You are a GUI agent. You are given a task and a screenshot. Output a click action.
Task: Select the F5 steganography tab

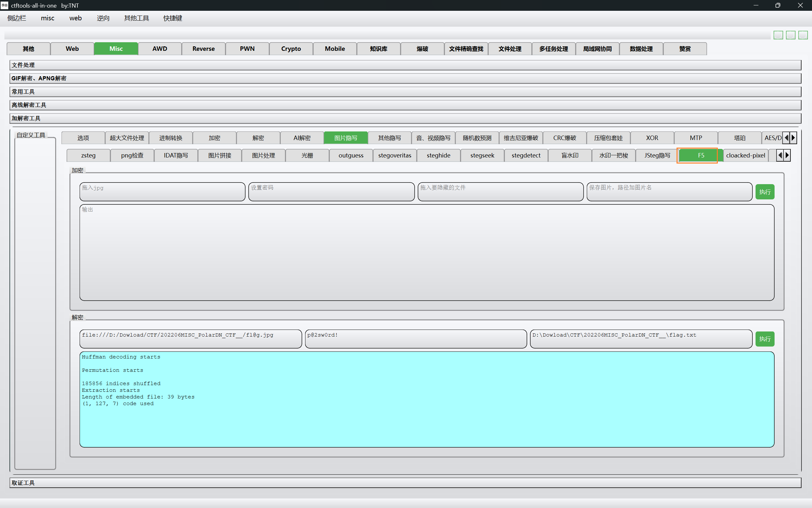coord(701,155)
